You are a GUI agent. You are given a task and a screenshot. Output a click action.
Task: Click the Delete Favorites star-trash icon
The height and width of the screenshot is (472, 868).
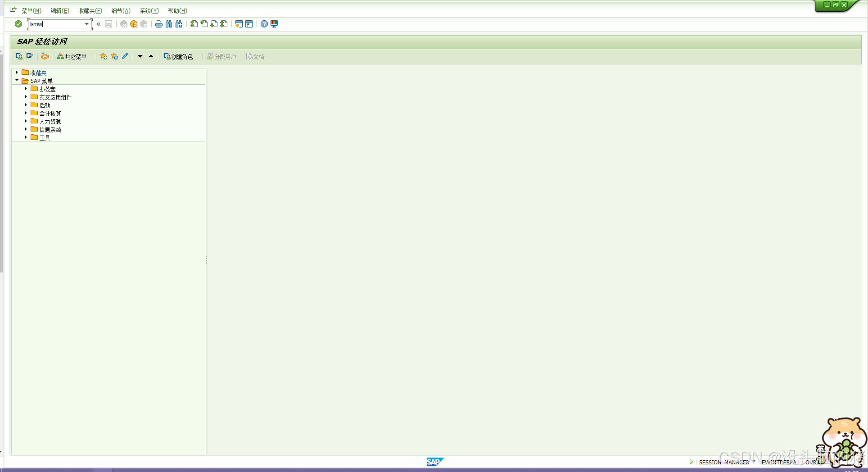coord(114,56)
